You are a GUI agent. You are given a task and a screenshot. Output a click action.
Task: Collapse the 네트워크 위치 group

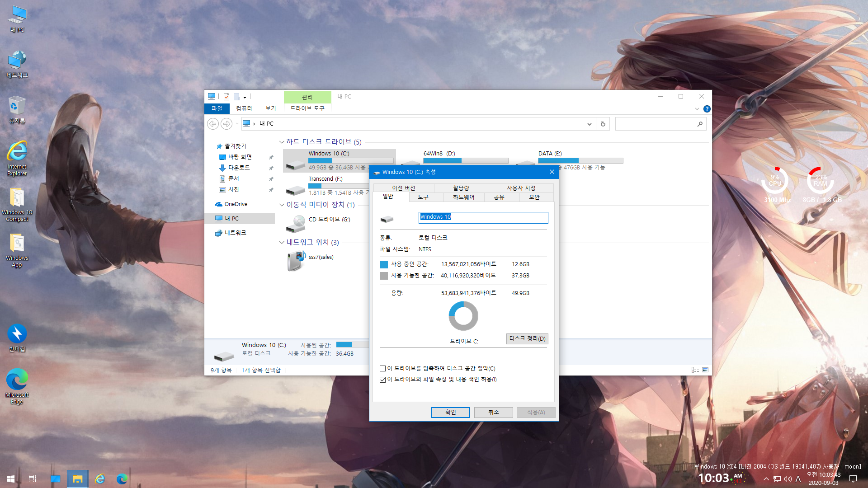tap(282, 243)
